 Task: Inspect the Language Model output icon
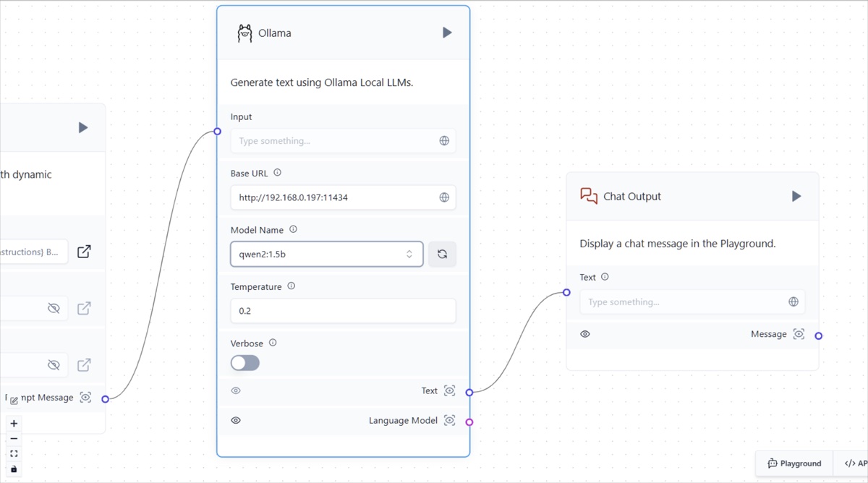pos(449,421)
